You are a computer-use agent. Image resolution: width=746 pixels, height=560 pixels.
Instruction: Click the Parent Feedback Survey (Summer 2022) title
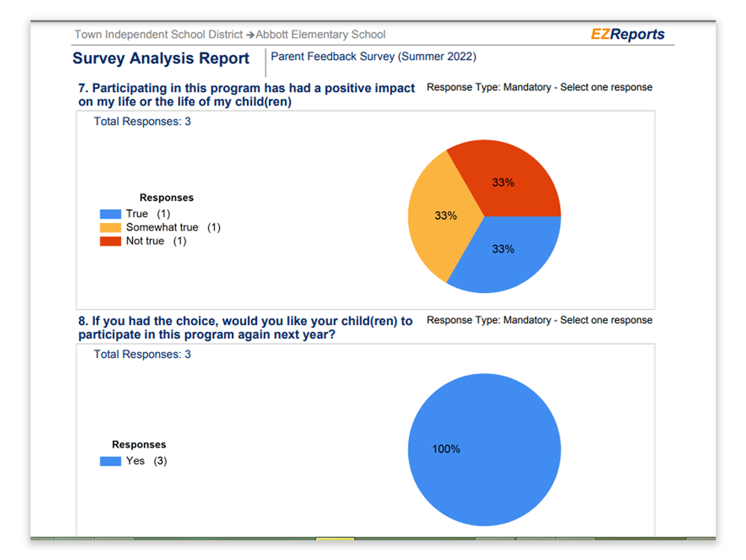coord(373,56)
